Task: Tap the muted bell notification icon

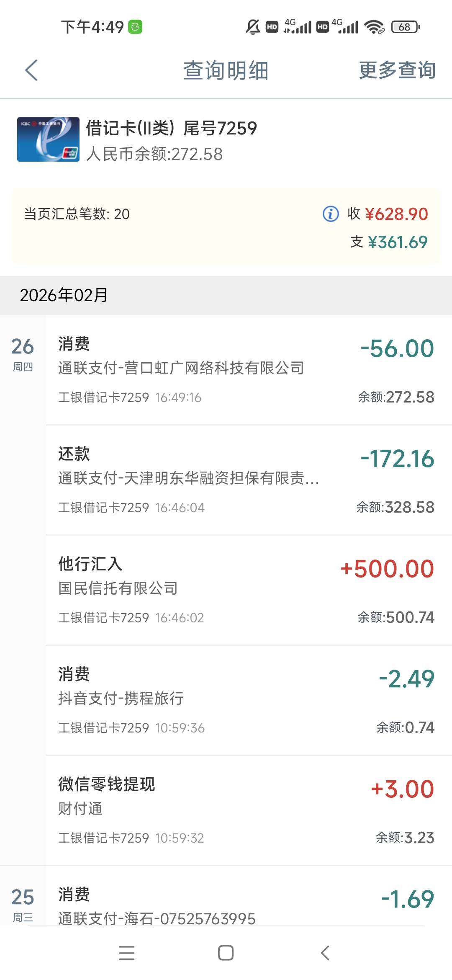Action: coord(252,27)
